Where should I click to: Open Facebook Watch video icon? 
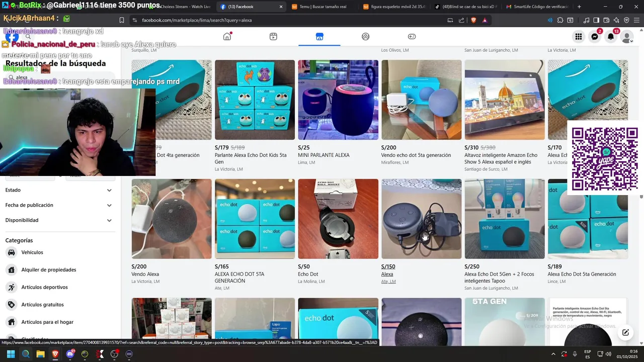(273, 36)
